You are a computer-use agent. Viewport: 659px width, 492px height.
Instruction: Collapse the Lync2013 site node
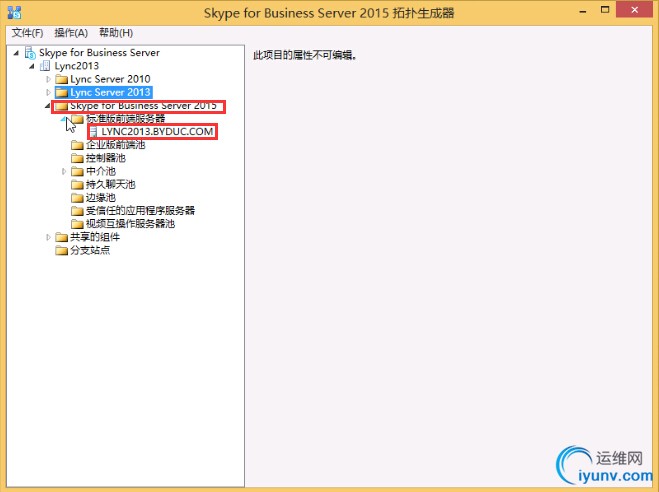(x=32, y=66)
